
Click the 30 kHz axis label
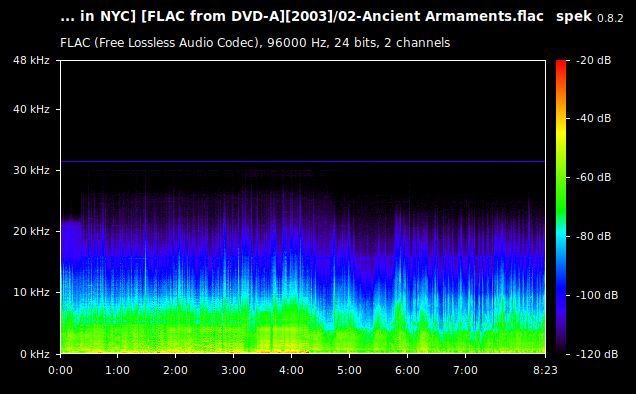[31, 170]
